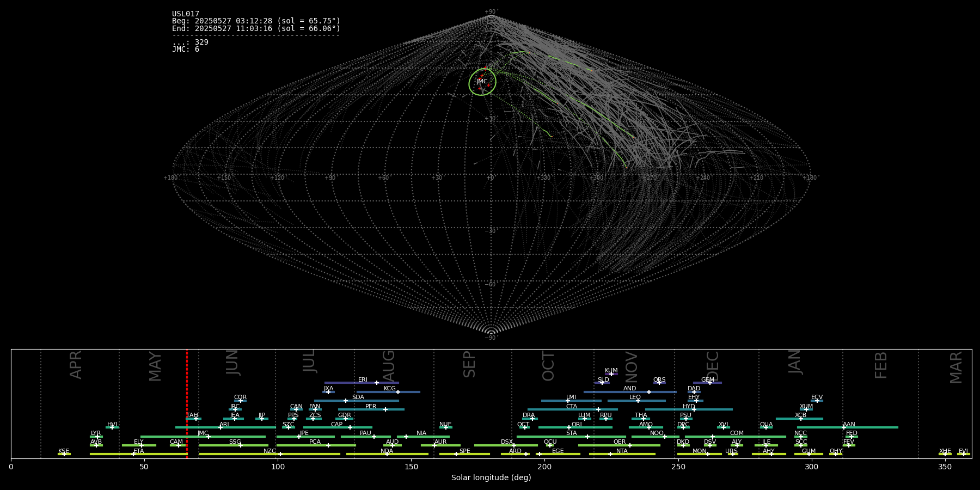The height and width of the screenshot is (490, 980).
Task: Click the SLD shower label
Action: [x=603, y=380]
